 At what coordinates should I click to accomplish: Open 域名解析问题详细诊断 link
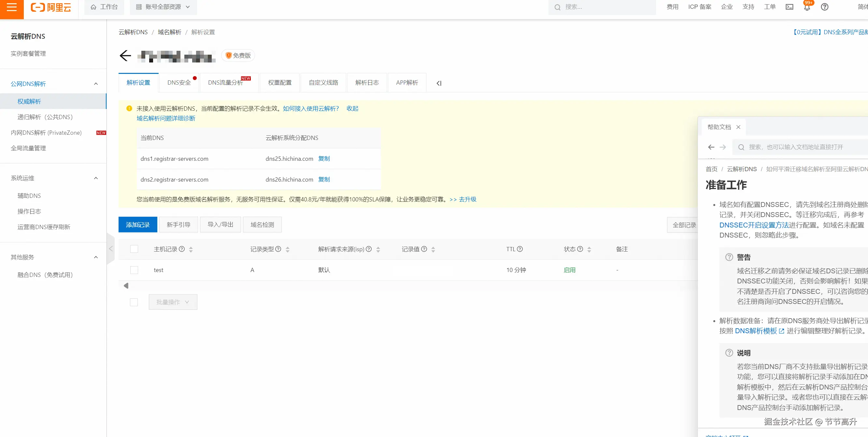click(x=166, y=118)
